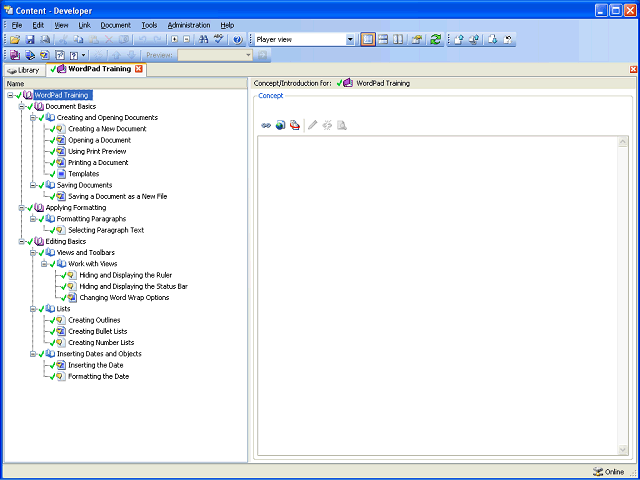Click the Concept pane scroll down arrow
This screenshot has width=640, height=480.
623,450
